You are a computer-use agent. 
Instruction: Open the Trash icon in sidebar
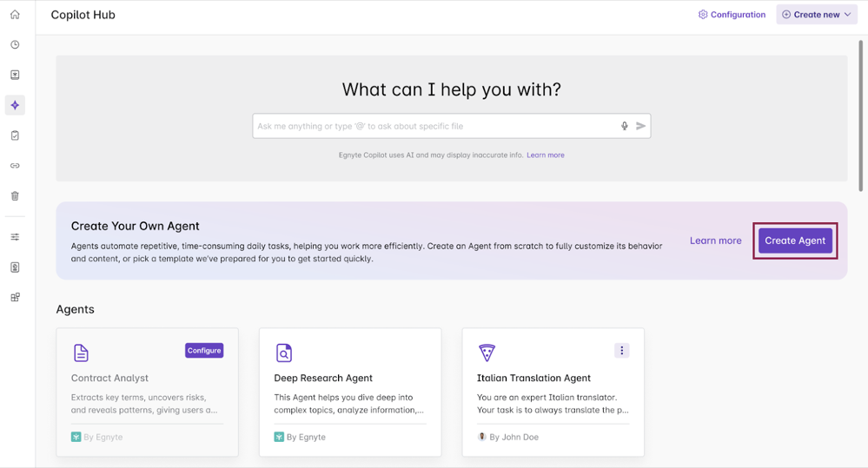(15, 196)
